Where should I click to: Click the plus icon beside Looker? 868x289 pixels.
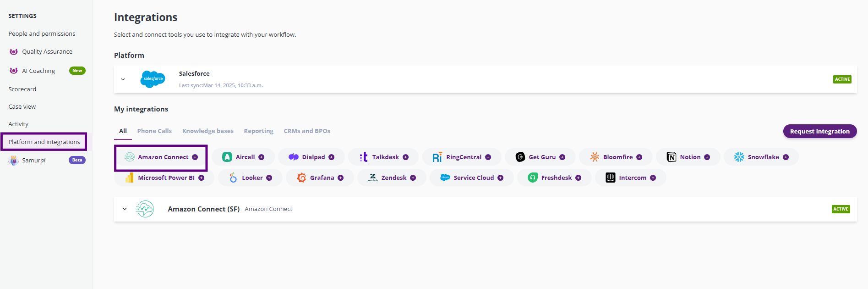pyautogui.click(x=269, y=178)
